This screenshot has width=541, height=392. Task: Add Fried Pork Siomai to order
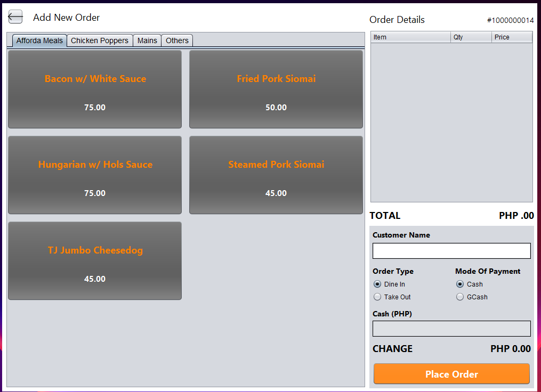pyautogui.click(x=276, y=89)
